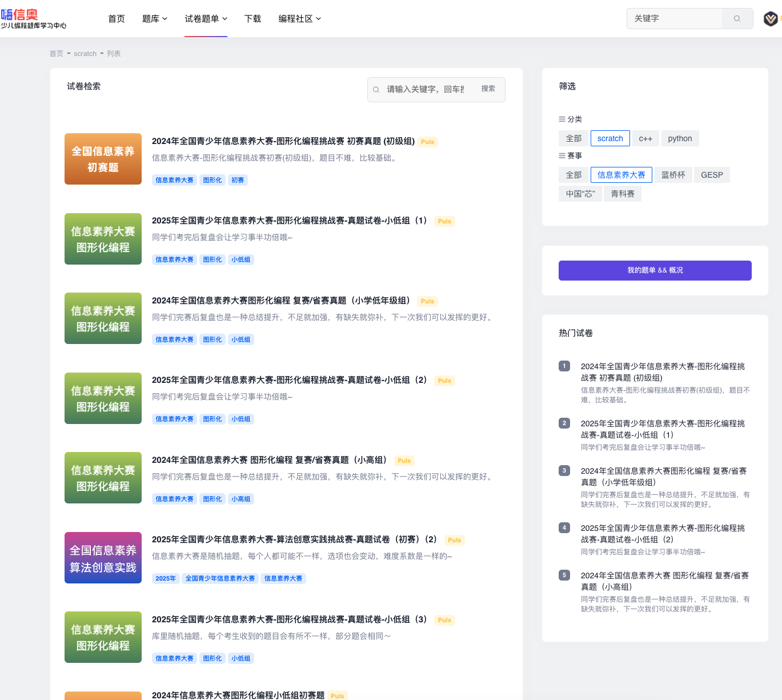Image resolution: width=782 pixels, height=700 pixels.
Task: Open hot exam ranked 5 小高组
Action: [x=665, y=581]
